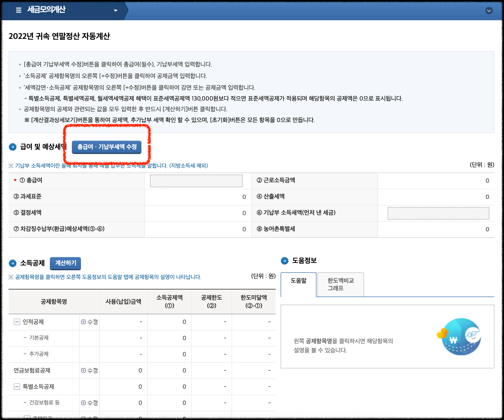The width and height of the screenshot is (504, 420).
Task: Collapse the 특별소득공제 tree row
Action: coord(17,387)
